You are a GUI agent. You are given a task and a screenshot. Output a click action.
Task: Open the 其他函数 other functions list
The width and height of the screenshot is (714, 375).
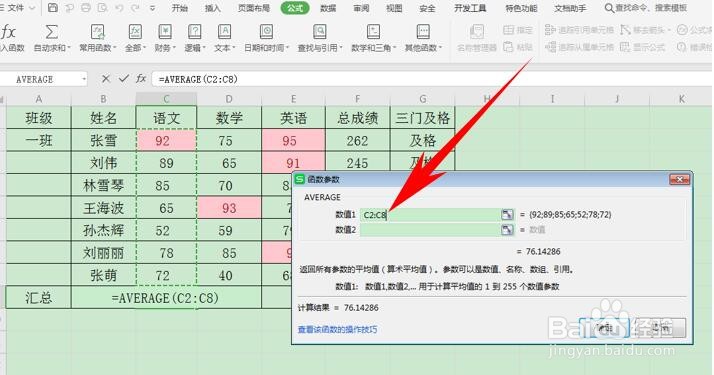pos(423,38)
